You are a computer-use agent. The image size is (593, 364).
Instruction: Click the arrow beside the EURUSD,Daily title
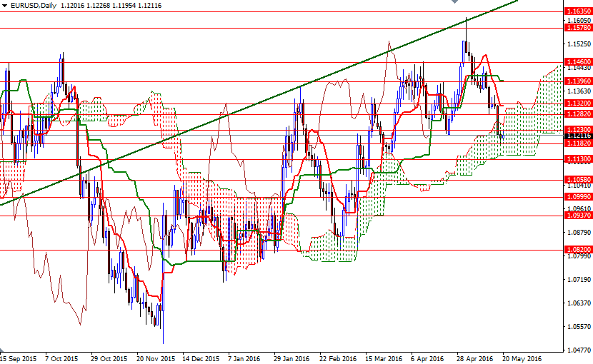[4, 5]
